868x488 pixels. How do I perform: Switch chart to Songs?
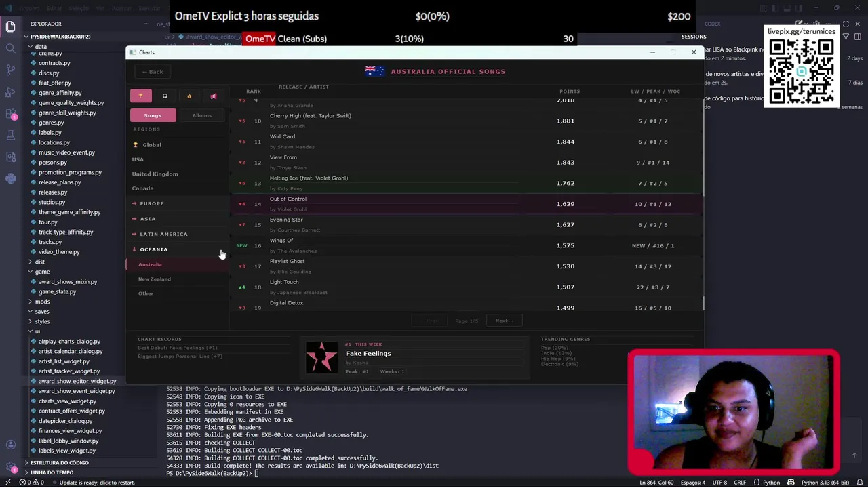153,115
